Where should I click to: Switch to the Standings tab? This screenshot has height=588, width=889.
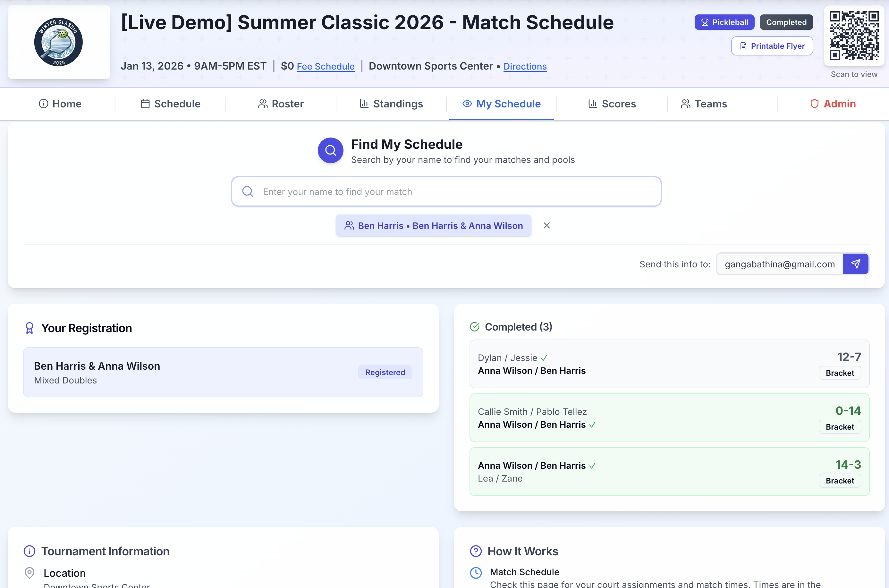[x=391, y=104]
